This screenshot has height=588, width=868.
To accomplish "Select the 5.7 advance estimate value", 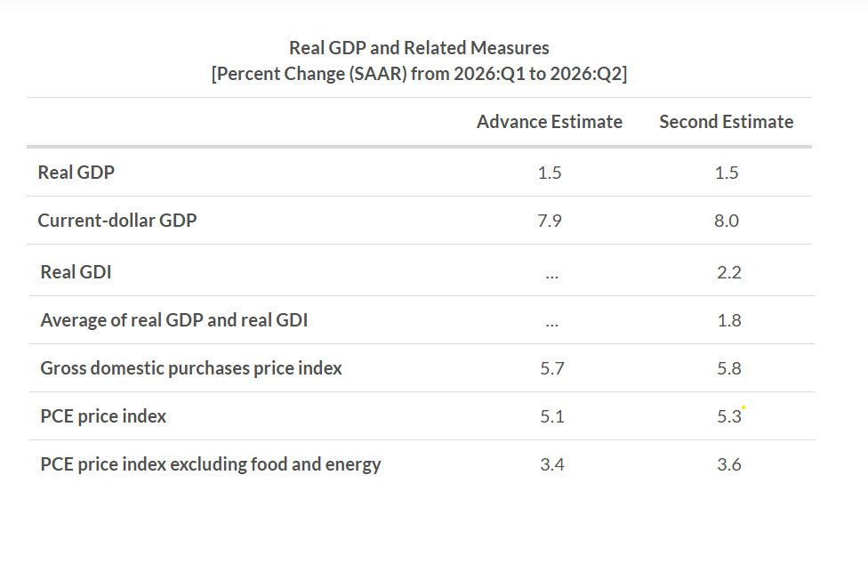I will click(x=552, y=369).
